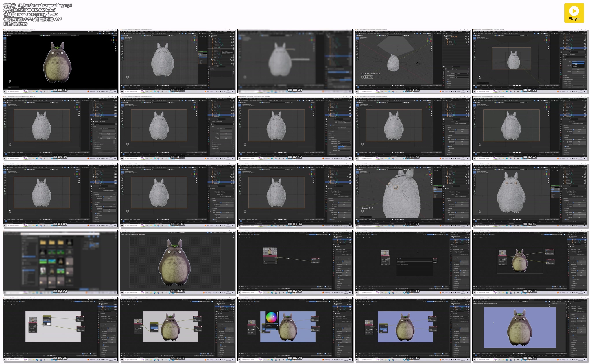Jump to the frame thumbnail at 00:06:03
The image size is (590, 364).
[178, 329]
